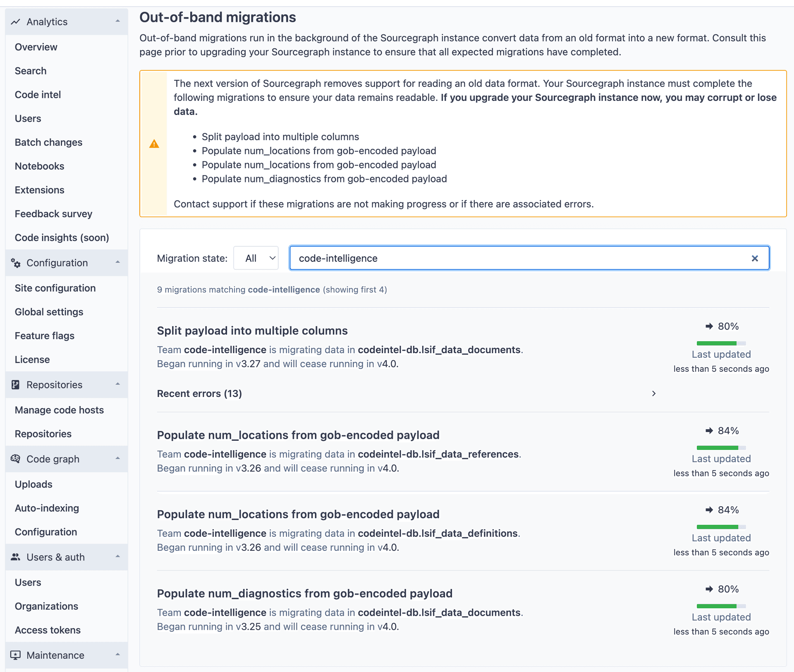Image resolution: width=794 pixels, height=672 pixels.
Task: Open the License page
Action: (x=32, y=360)
